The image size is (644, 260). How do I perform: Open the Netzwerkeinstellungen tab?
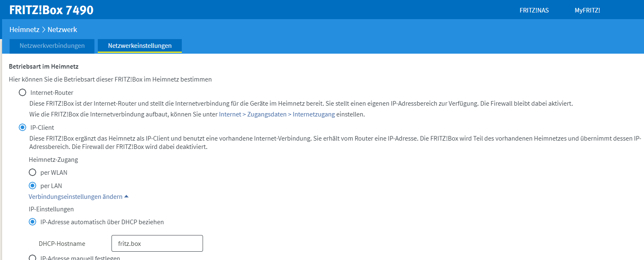point(140,46)
